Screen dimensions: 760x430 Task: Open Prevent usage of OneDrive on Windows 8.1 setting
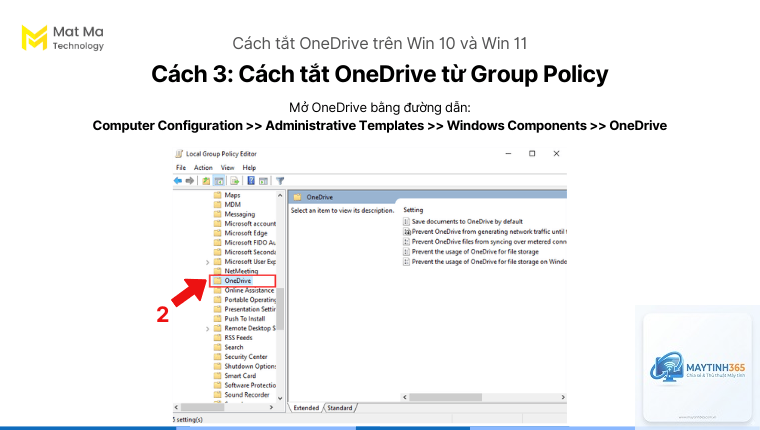tap(489, 262)
